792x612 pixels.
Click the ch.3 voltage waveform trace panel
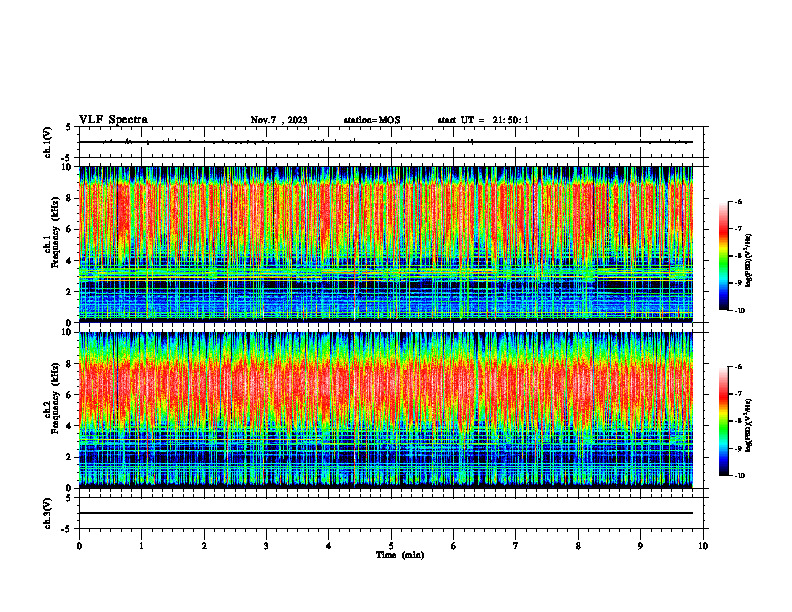[391, 513]
